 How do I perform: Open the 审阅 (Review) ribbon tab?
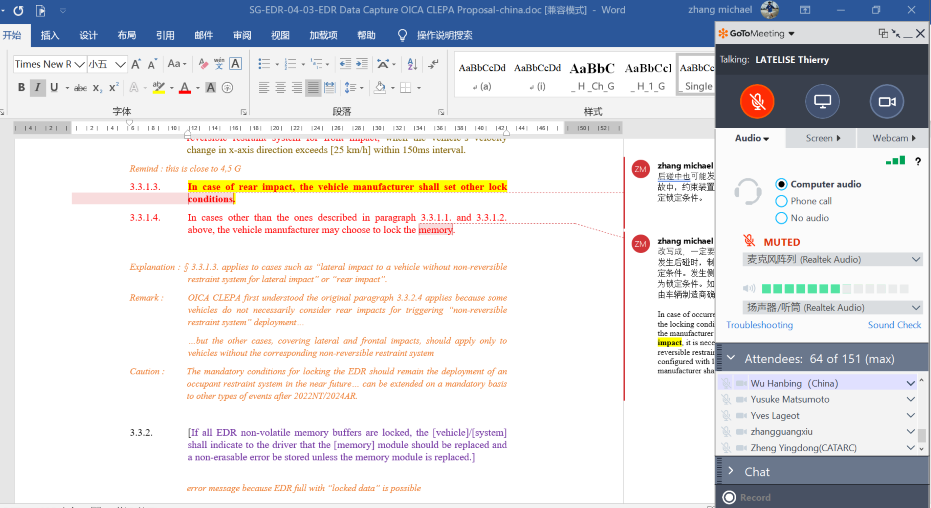click(x=242, y=35)
